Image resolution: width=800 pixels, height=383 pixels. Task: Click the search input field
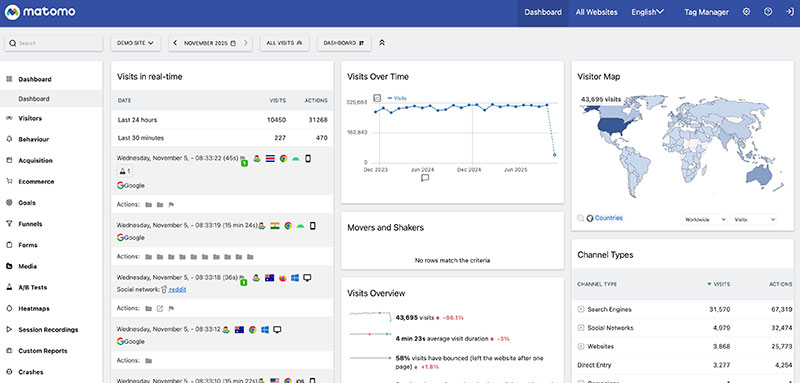click(x=54, y=43)
